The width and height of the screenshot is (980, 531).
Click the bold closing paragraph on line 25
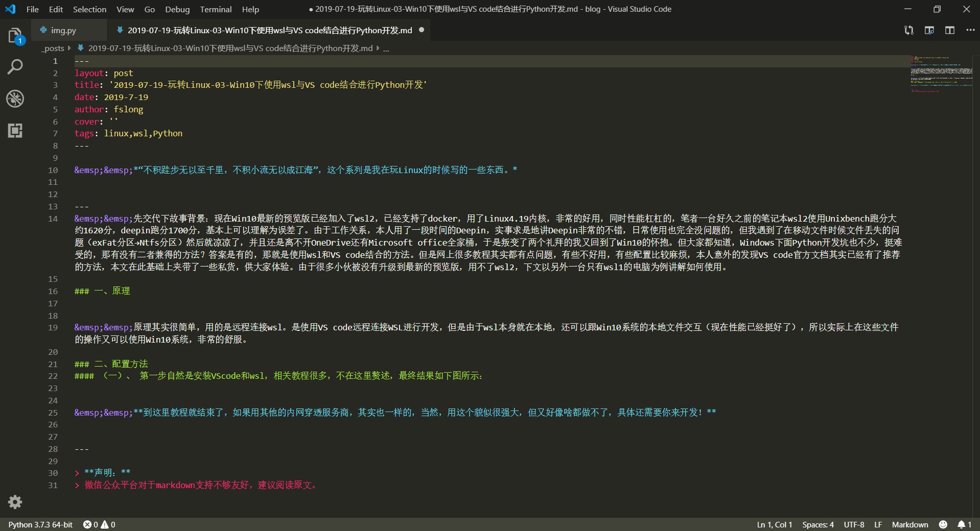(x=395, y=413)
